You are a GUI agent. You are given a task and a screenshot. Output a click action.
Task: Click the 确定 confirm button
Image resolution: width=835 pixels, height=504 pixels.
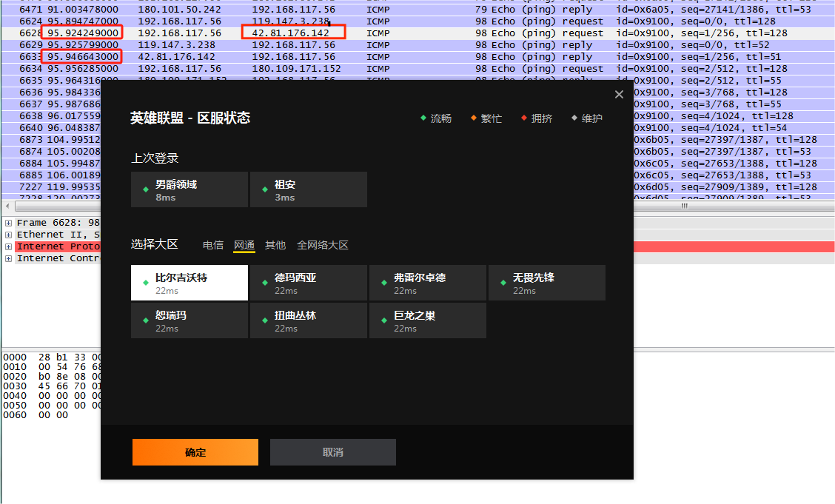[195, 452]
